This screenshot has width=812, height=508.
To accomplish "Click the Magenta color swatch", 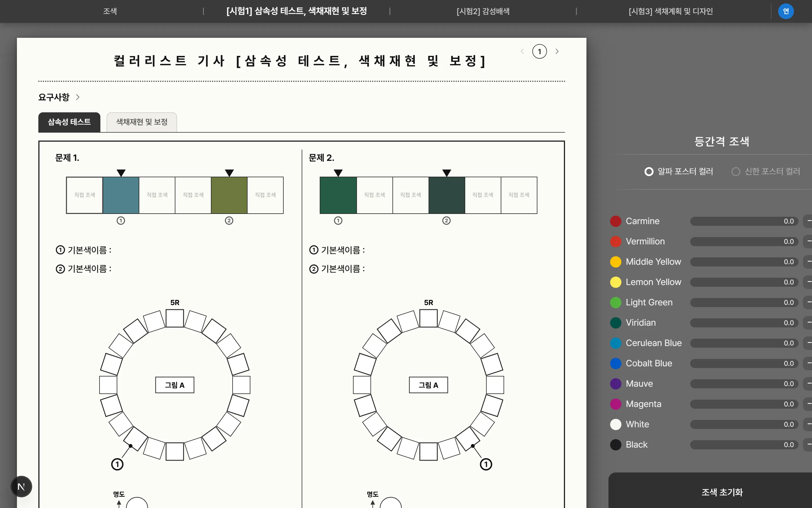I will point(616,404).
